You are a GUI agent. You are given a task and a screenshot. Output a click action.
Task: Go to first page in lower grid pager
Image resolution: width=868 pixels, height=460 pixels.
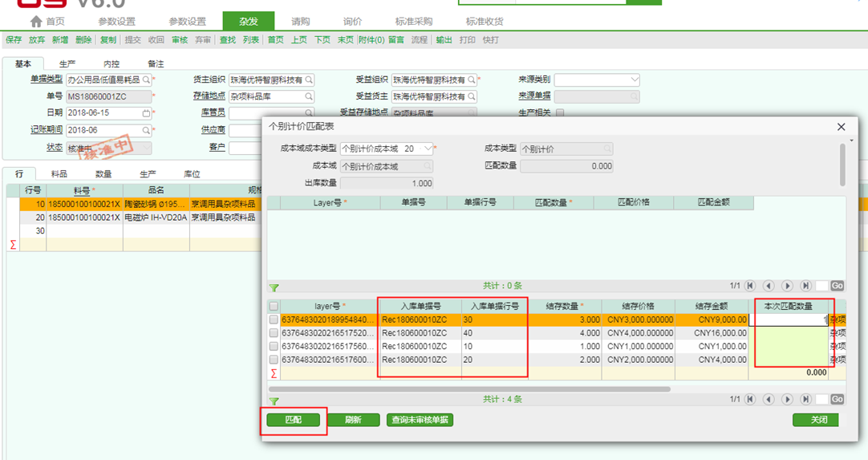pos(750,399)
